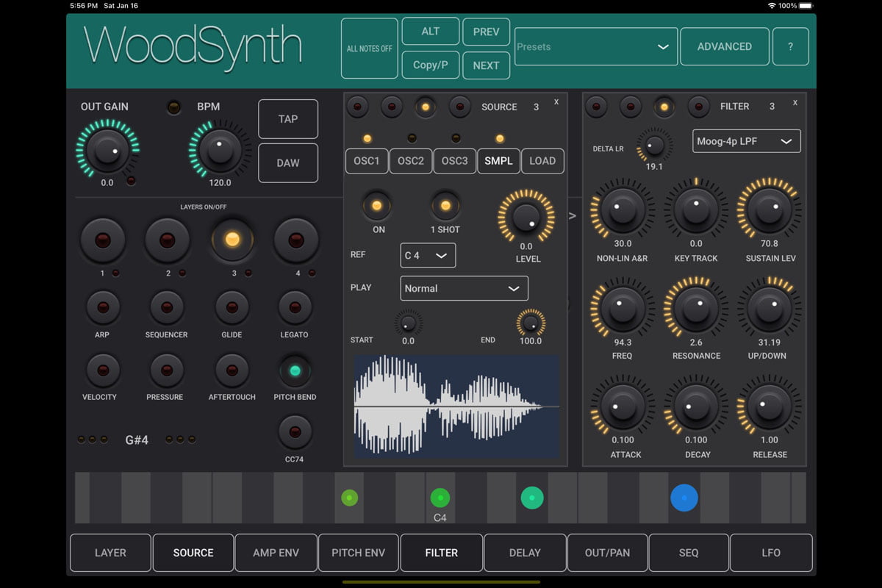882x588 pixels.
Task: Open the REF note C 4 dropdown
Action: click(428, 255)
